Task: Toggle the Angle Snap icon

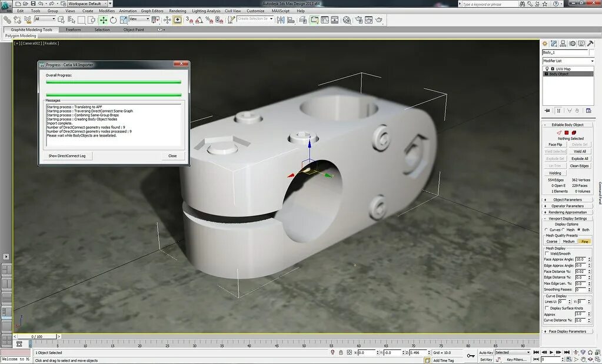Action: pos(199,20)
